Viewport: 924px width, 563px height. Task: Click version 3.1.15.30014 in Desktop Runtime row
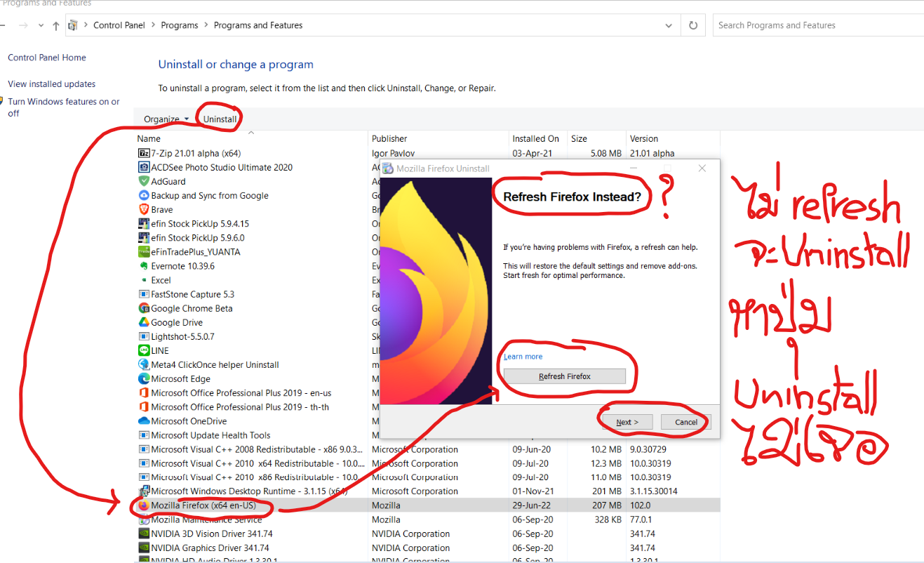pyautogui.click(x=654, y=491)
